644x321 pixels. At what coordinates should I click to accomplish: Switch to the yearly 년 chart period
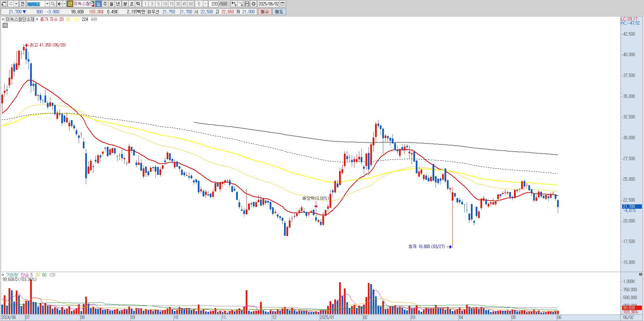tap(118, 4)
